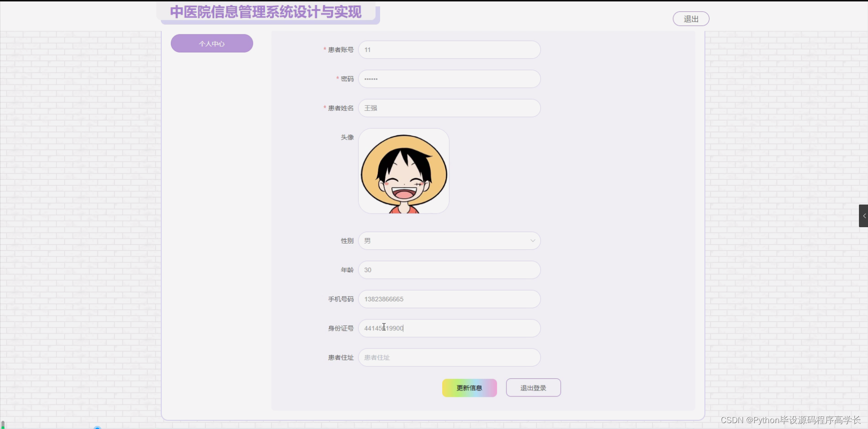This screenshot has height=429, width=868.
Task: Focus the 患者账号 input field
Action: tap(449, 50)
